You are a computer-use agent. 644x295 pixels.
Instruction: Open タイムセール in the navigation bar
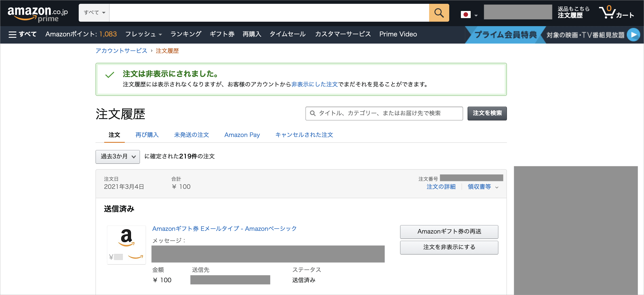pyautogui.click(x=288, y=34)
